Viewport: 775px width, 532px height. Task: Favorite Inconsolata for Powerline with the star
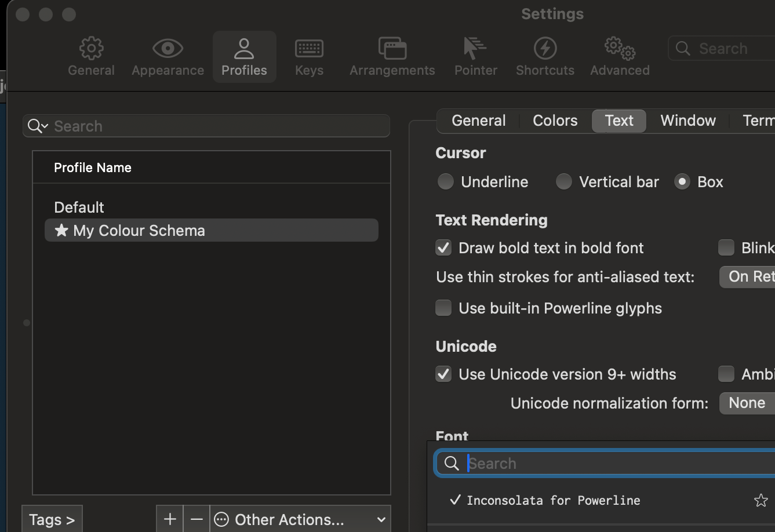point(761,500)
